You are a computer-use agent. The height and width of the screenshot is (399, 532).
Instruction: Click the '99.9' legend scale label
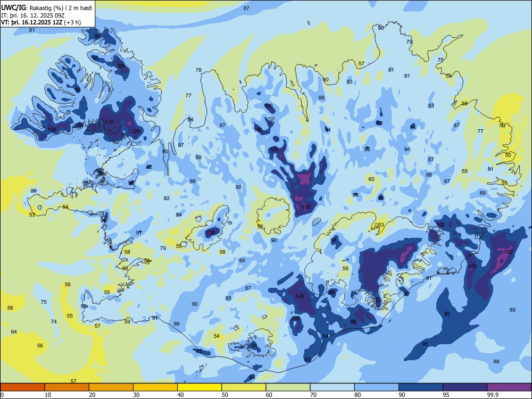point(492,395)
